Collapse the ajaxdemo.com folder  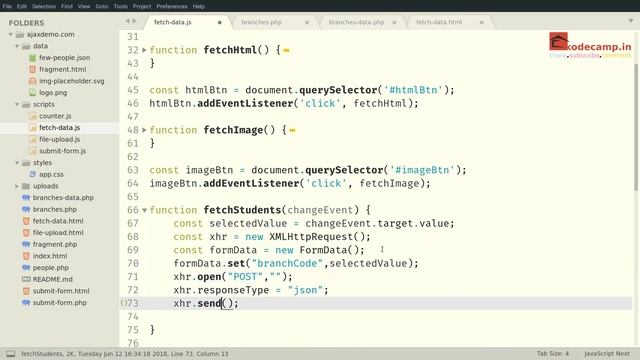pyautogui.click(x=11, y=35)
